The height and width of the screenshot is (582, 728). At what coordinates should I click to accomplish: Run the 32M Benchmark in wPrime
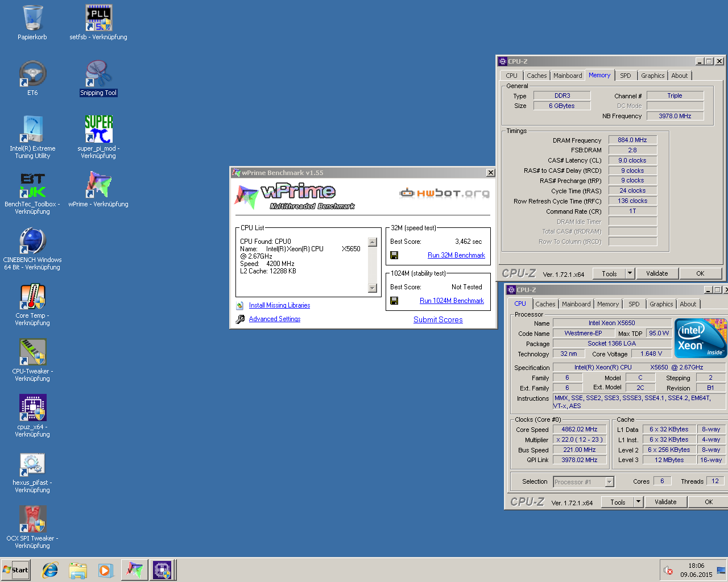pos(456,255)
